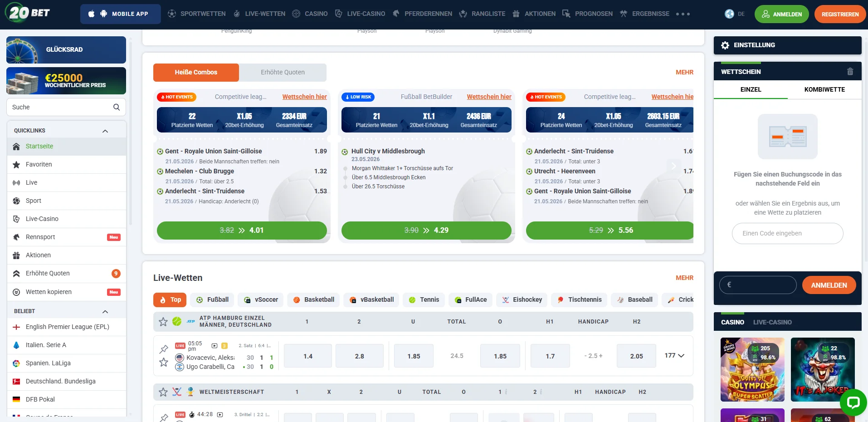Open Spanien. LaLiga league

66,363
